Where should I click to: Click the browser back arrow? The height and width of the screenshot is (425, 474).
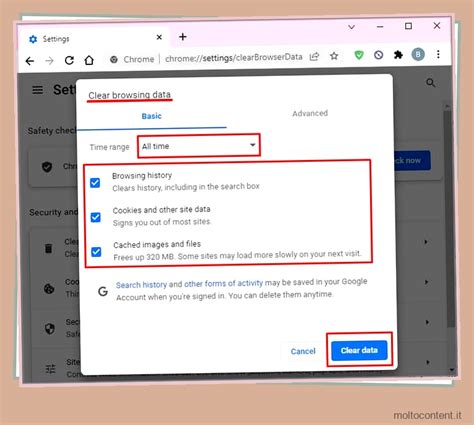[30, 61]
